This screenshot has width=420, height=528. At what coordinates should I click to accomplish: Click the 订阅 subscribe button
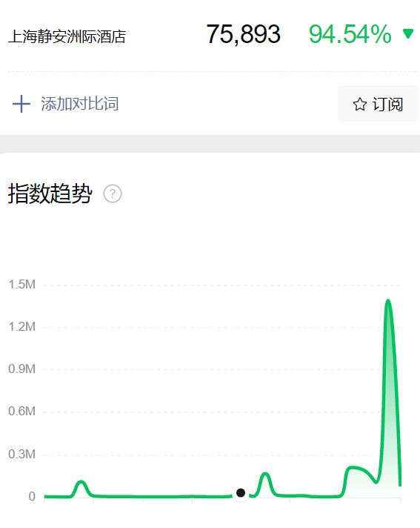(x=377, y=103)
